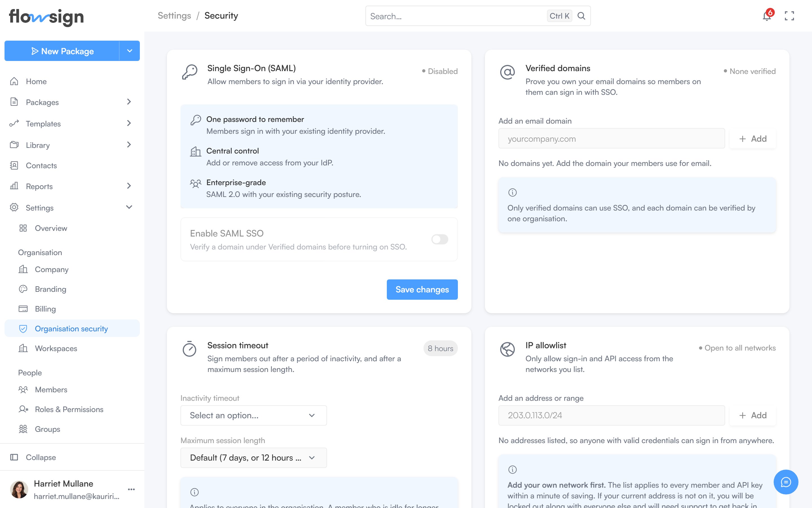Click Save changes button
Viewport: 812px width, 508px height.
pyautogui.click(x=422, y=290)
